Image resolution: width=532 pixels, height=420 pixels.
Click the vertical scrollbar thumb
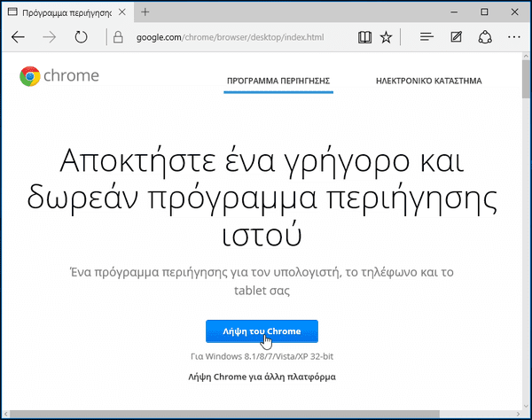pos(526,79)
